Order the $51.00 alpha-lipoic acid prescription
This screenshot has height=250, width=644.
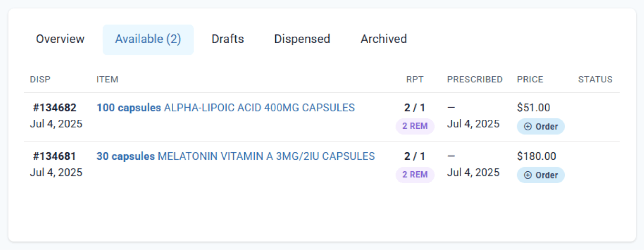pyautogui.click(x=541, y=126)
